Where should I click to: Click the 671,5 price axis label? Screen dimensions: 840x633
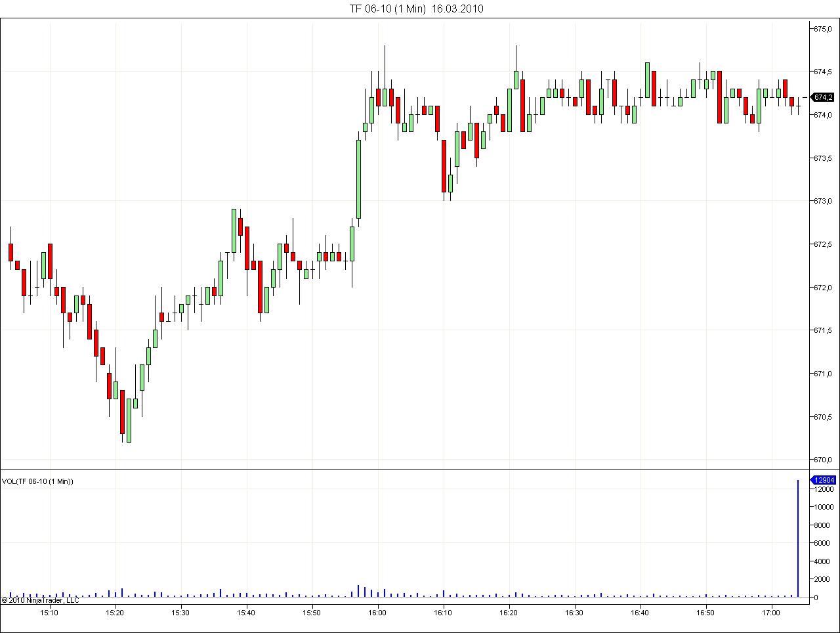(823, 330)
